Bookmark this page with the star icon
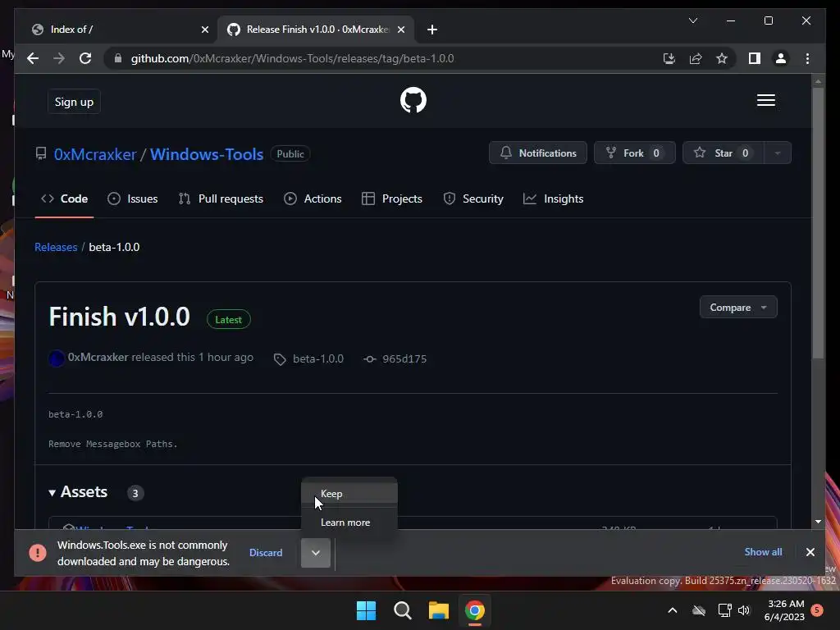Screen dimensions: 840x630 (722, 58)
